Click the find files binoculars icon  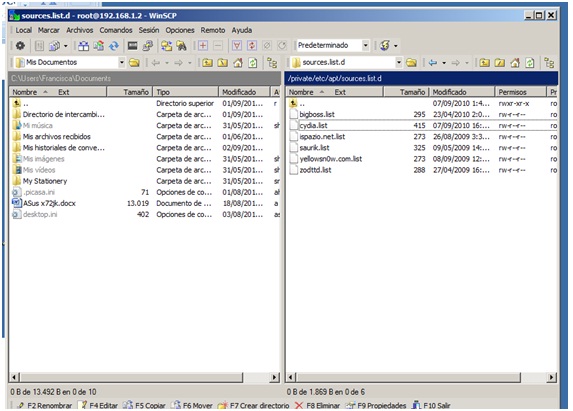pyautogui.click(x=182, y=46)
